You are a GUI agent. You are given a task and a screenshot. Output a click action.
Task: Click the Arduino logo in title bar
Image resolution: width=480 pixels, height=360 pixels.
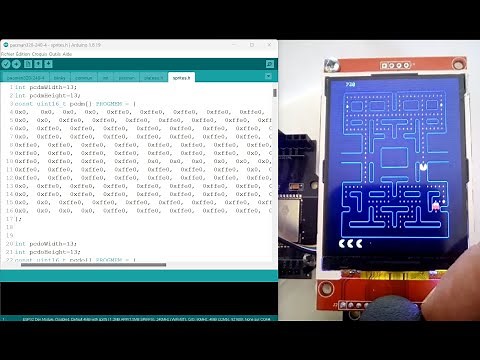tap(5, 45)
